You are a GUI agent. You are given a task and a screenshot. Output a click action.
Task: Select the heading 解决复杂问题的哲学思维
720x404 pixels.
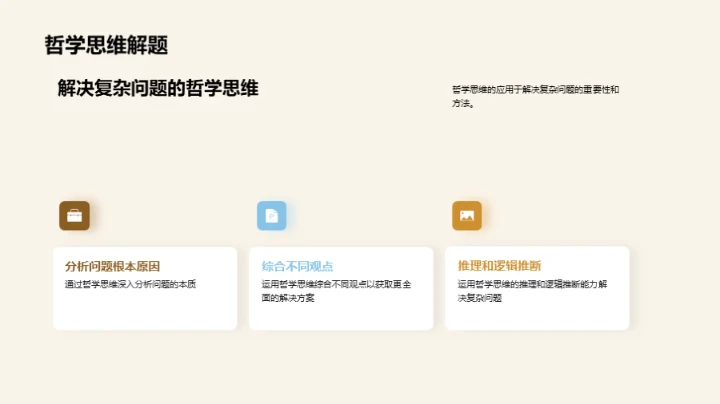coord(158,88)
